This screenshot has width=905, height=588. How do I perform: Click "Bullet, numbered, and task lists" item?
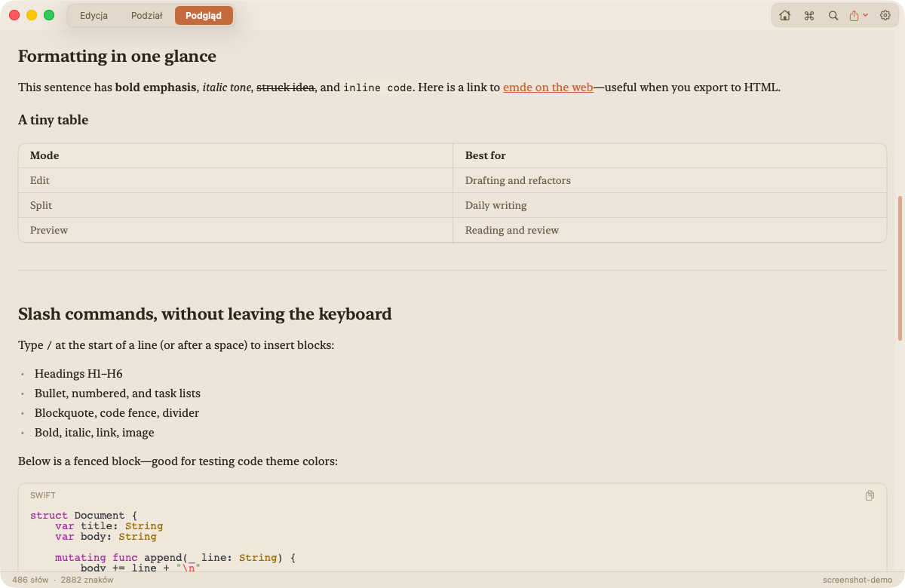tap(118, 394)
